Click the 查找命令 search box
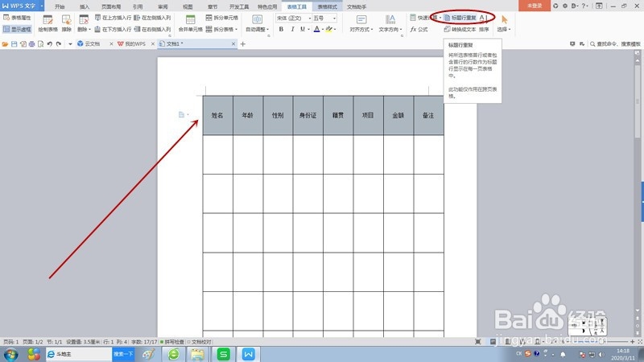Viewport: 644px width, 362px height. click(x=615, y=44)
